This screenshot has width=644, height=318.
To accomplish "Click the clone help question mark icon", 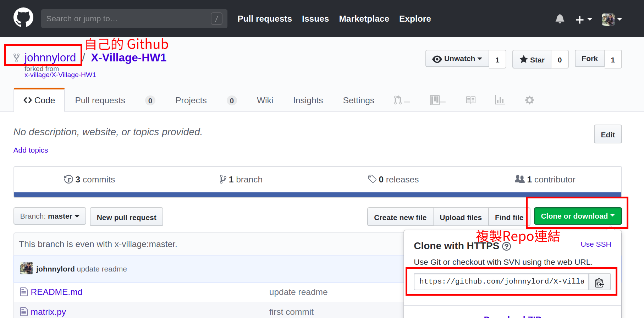I will click(507, 246).
